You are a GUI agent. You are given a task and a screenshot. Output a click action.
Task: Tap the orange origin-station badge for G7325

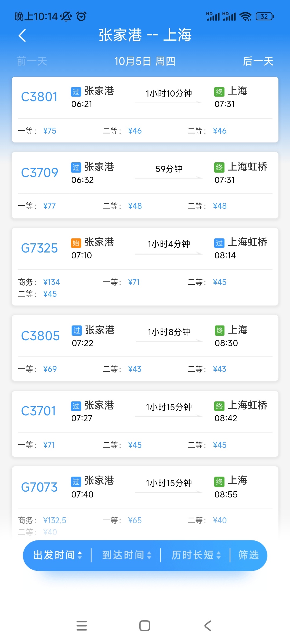pyautogui.click(x=76, y=243)
